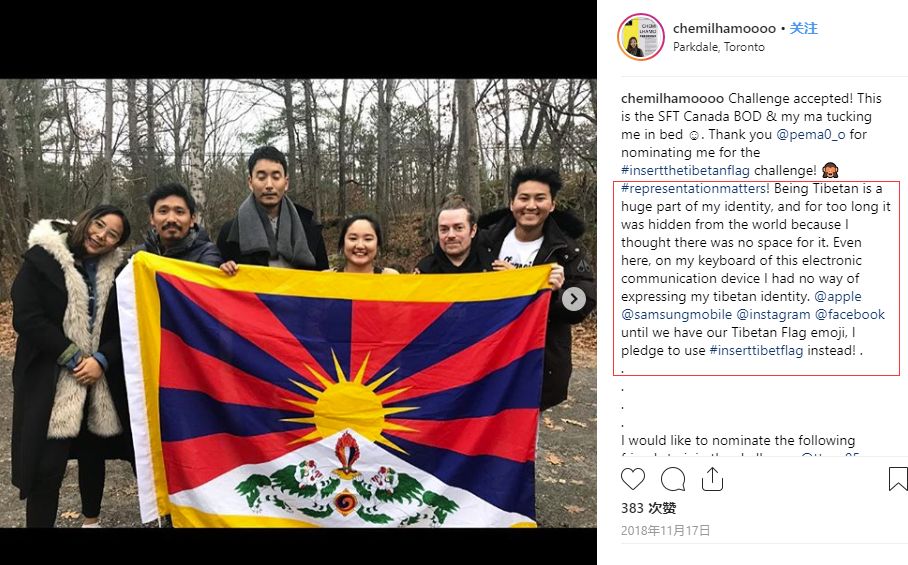Image resolution: width=908 pixels, height=565 pixels.
Task: Open Parkdale, Toronto location link
Action: tap(719, 47)
